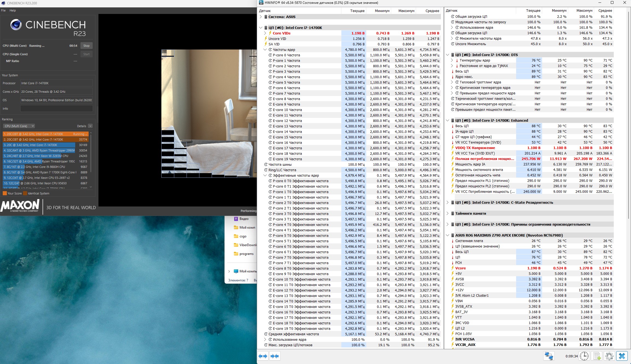The height and width of the screenshot is (364, 631).
Task: Expand the Система: ASUS sensor group
Action: tap(261, 17)
